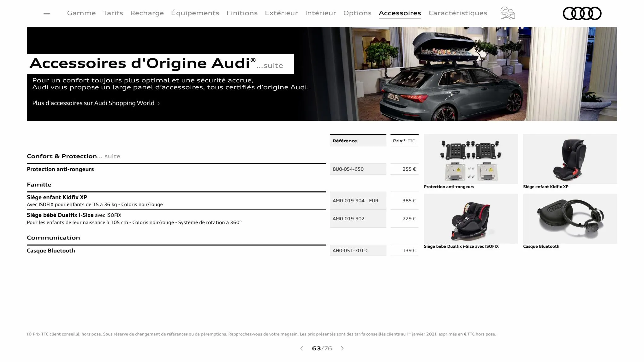
Task: Click the Audi four-rings logo
Action: tap(582, 13)
